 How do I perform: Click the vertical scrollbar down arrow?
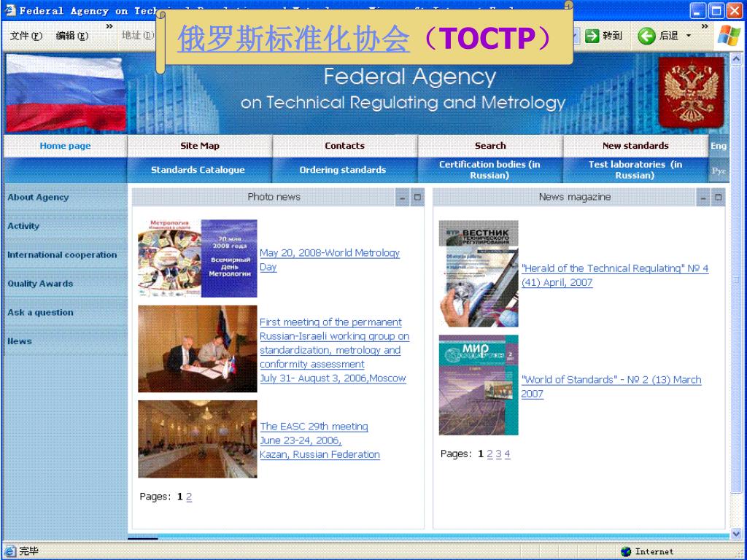736,534
